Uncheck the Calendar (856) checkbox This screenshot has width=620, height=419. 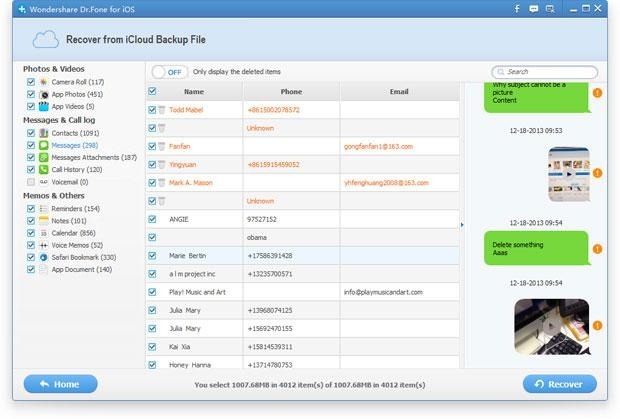31,233
